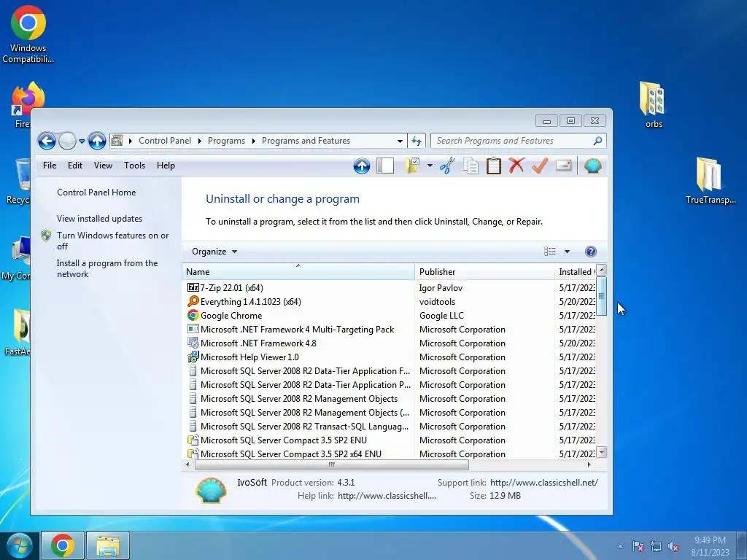
Task: Click the horizontal scrollbar right arrow
Action: coord(589,464)
